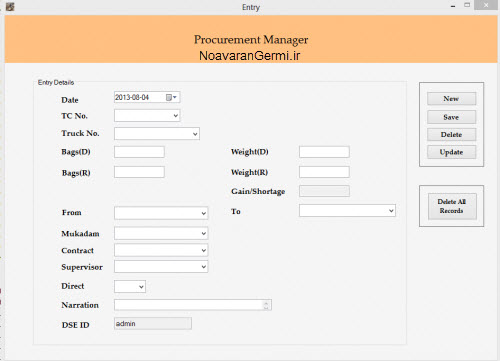Click the Entry Details group label
The image size is (500, 361).
coord(56,82)
